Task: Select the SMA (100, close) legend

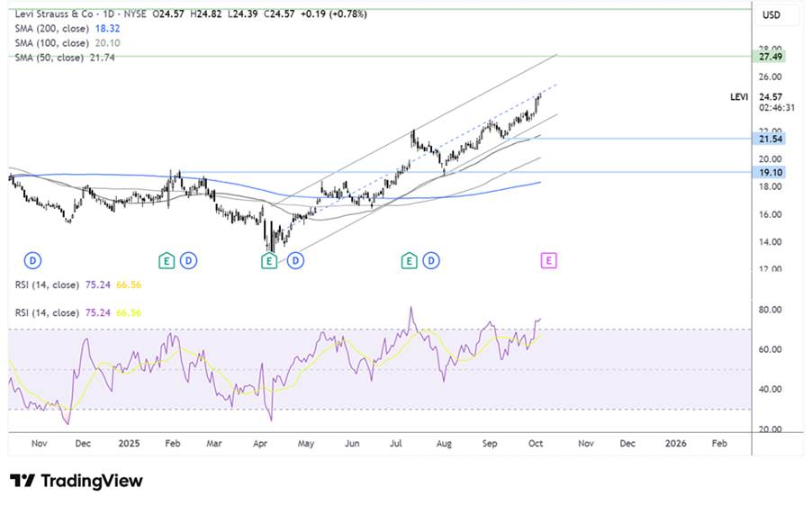Action: tap(52, 43)
